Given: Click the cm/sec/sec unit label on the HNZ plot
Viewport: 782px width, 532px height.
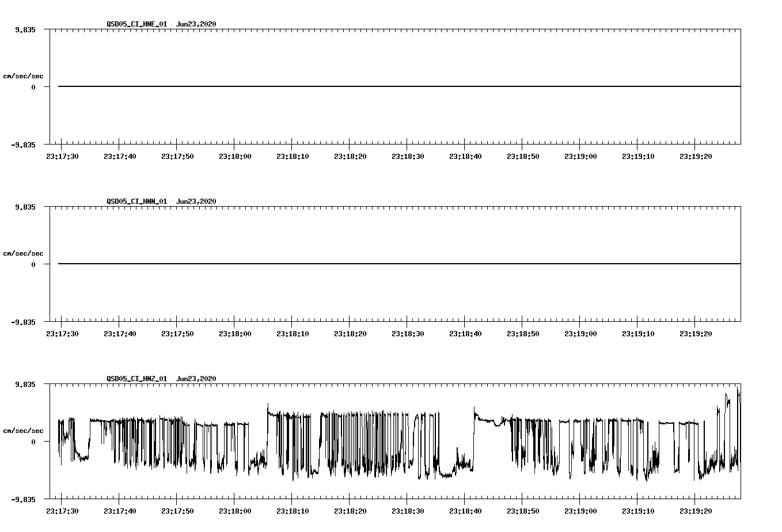Looking at the screenshot, I should (23, 431).
